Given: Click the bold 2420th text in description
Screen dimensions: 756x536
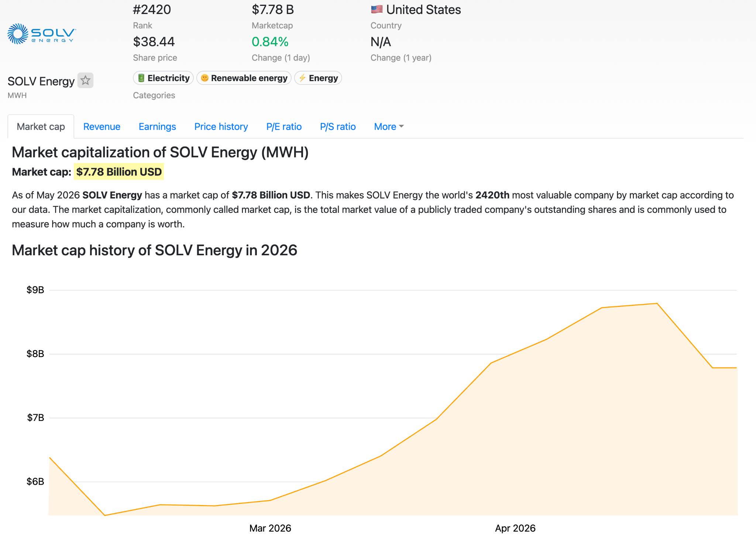Looking at the screenshot, I should tap(492, 195).
